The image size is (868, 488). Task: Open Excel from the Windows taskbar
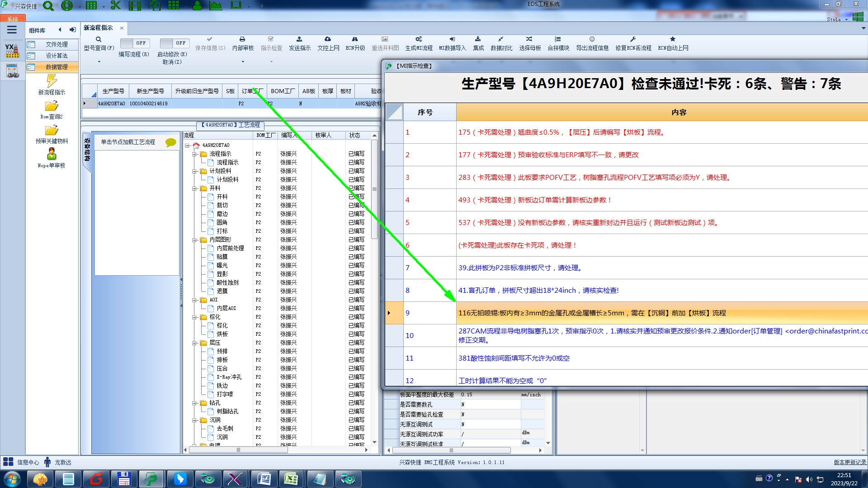coord(291,479)
